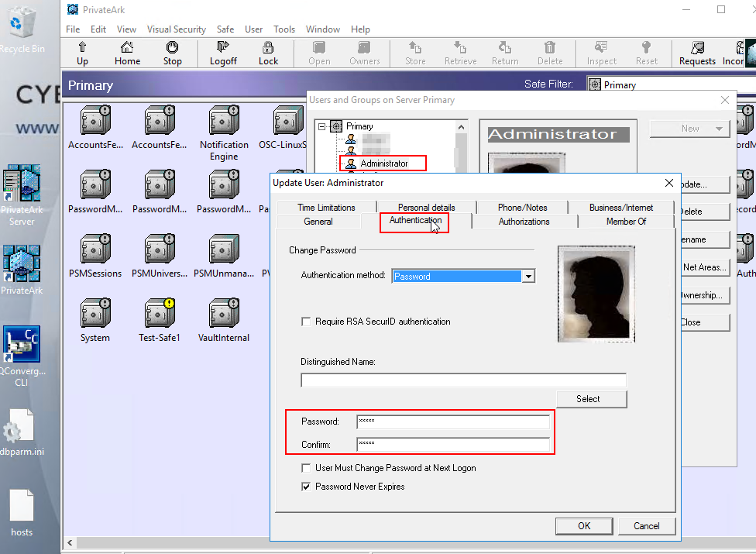Click the Up toolbar icon
This screenshot has height=554, width=756.
(82, 53)
